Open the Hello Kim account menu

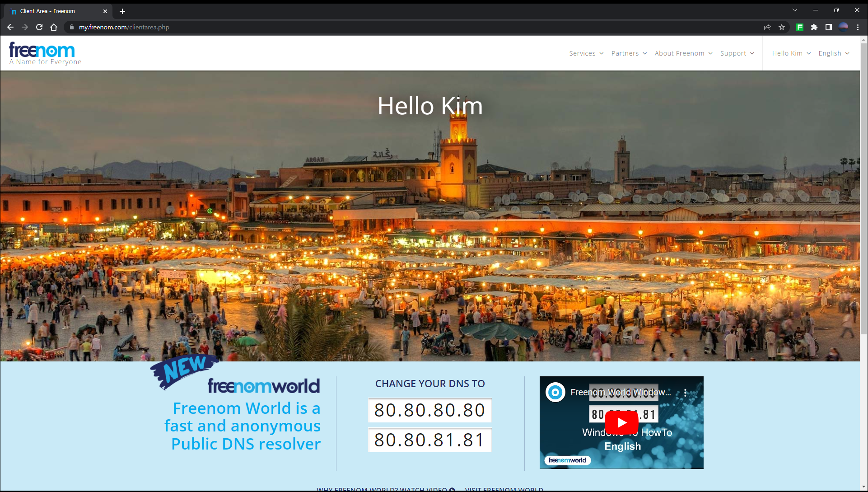tap(791, 53)
